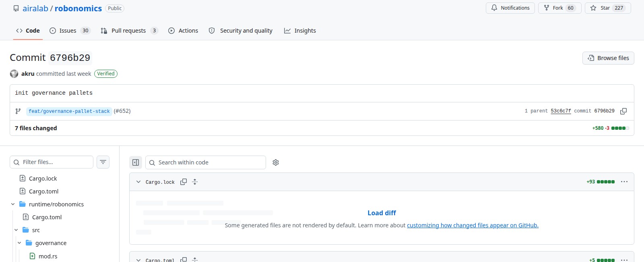Collapse the runtime/robonomics folder
This screenshot has width=644, height=262.
click(x=13, y=204)
